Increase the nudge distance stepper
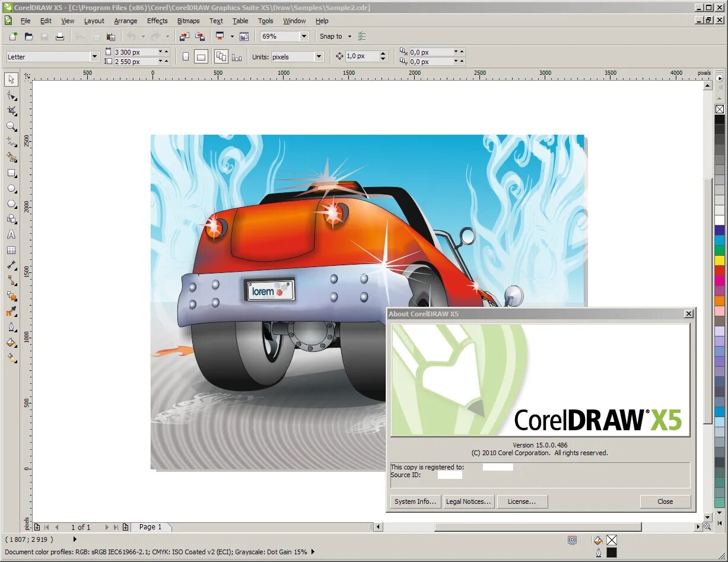The image size is (728, 562). coord(383,53)
